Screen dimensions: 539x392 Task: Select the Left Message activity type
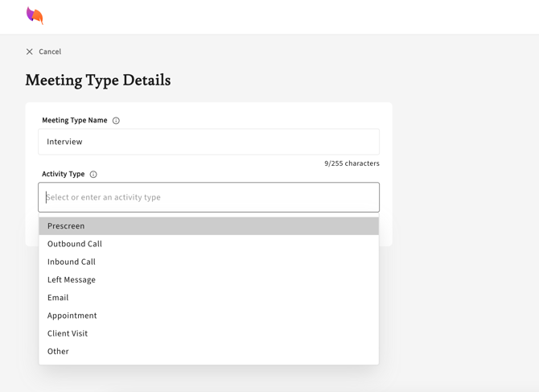tap(72, 279)
